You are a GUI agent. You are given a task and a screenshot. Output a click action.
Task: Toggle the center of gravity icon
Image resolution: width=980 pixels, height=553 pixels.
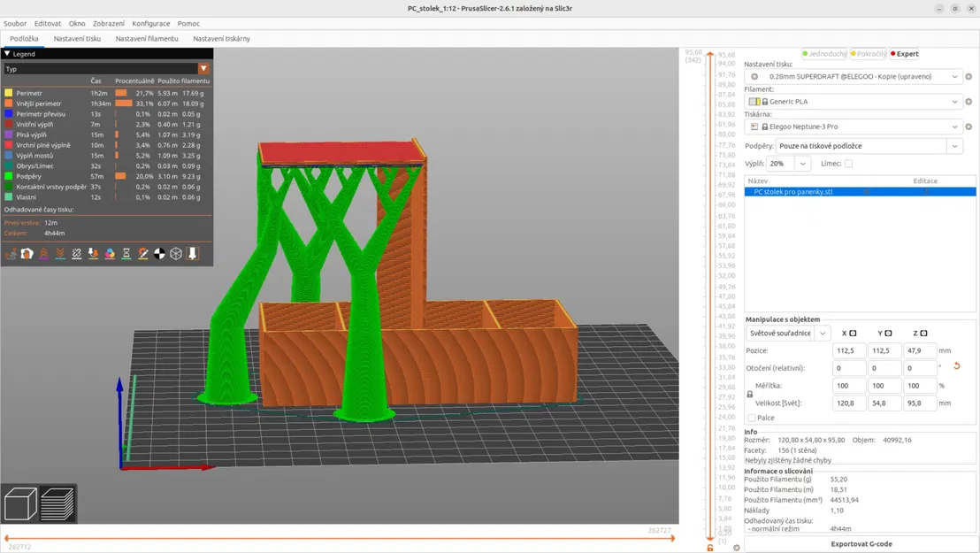pos(159,254)
